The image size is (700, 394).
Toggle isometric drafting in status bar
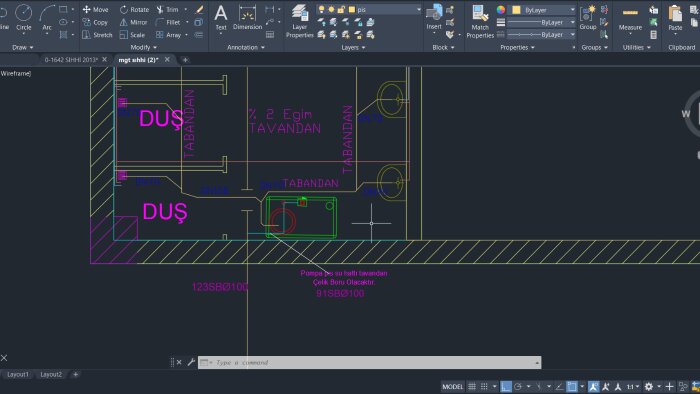(539, 386)
